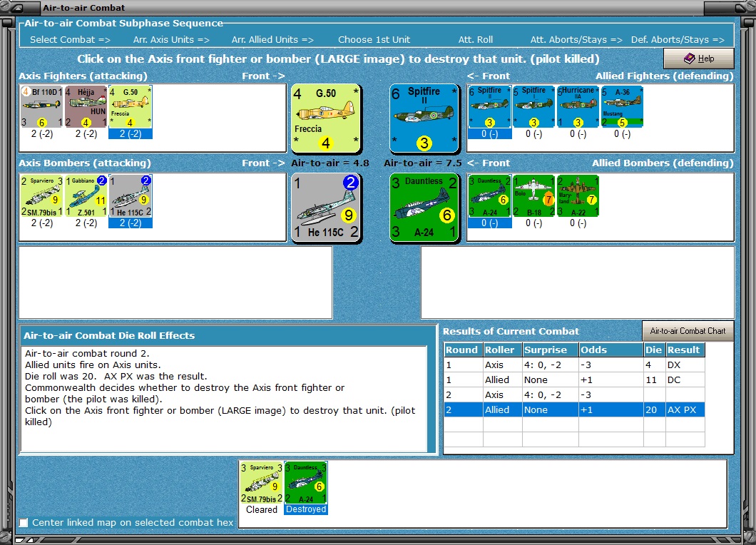
Task: Click the Air-to-air Combat window title bar
Action: pyautogui.click(x=372, y=7)
